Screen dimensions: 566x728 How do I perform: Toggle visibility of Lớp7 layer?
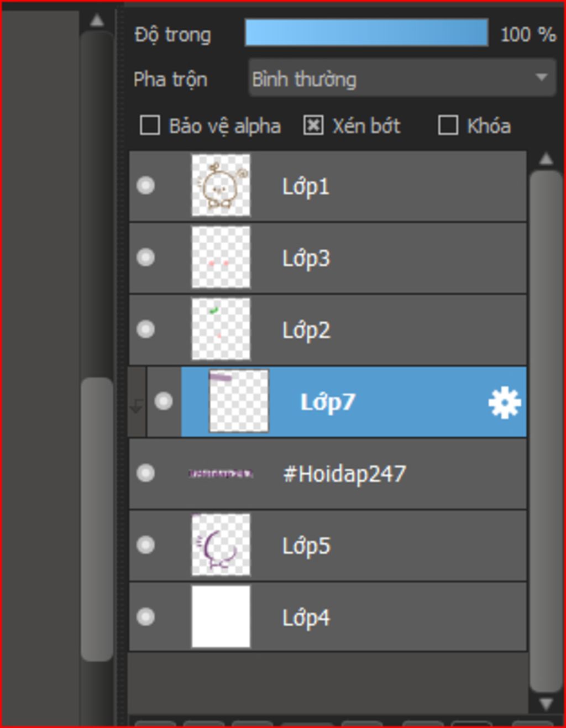(163, 401)
